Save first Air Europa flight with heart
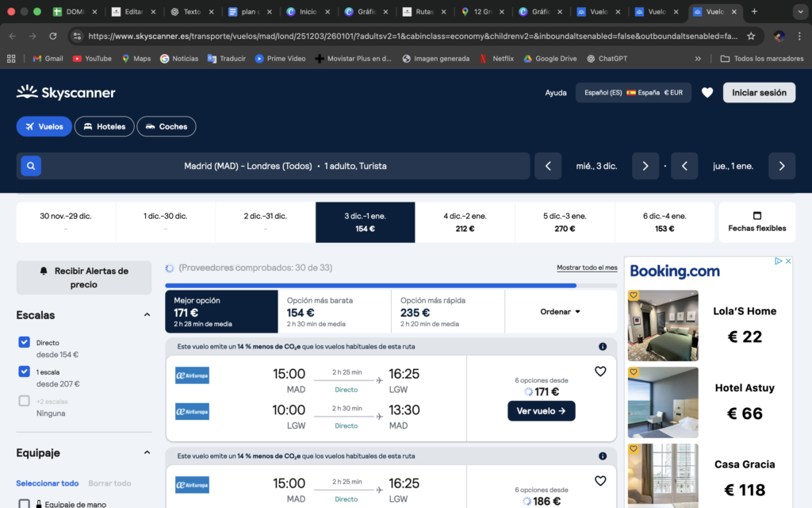812x508 pixels. pos(600,371)
